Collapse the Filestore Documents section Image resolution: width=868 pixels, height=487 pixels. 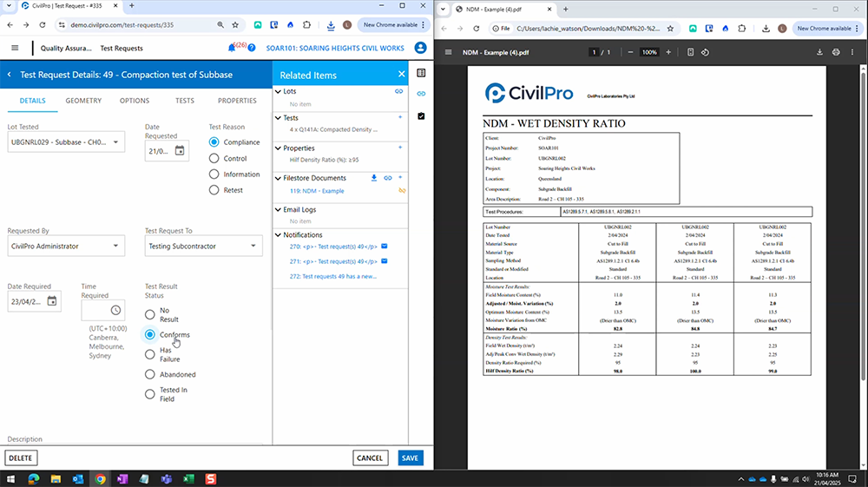[278, 178]
